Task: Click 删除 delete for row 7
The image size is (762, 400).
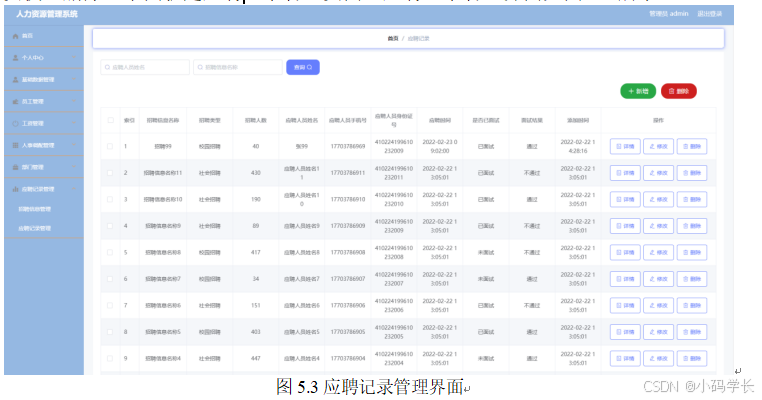Action: tap(692, 305)
